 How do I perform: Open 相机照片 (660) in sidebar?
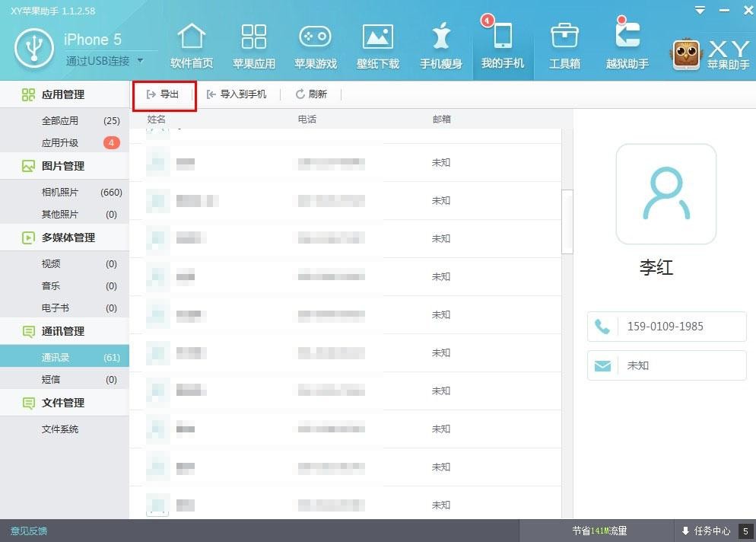[x=65, y=192]
